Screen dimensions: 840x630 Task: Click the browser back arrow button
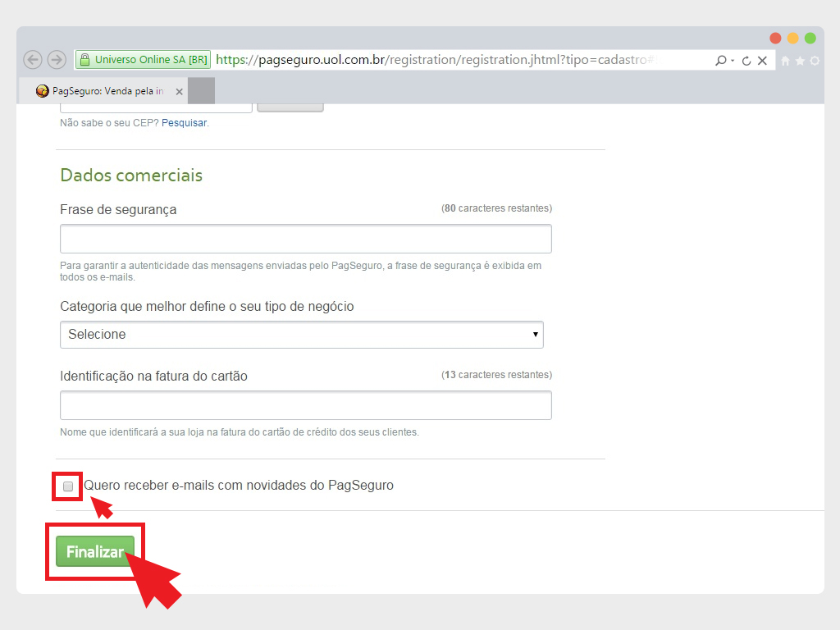coord(33,60)
